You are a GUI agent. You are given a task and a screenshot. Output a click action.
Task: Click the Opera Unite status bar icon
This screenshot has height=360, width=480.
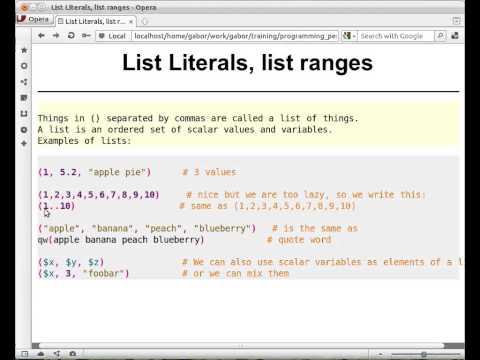click(57, 354)
